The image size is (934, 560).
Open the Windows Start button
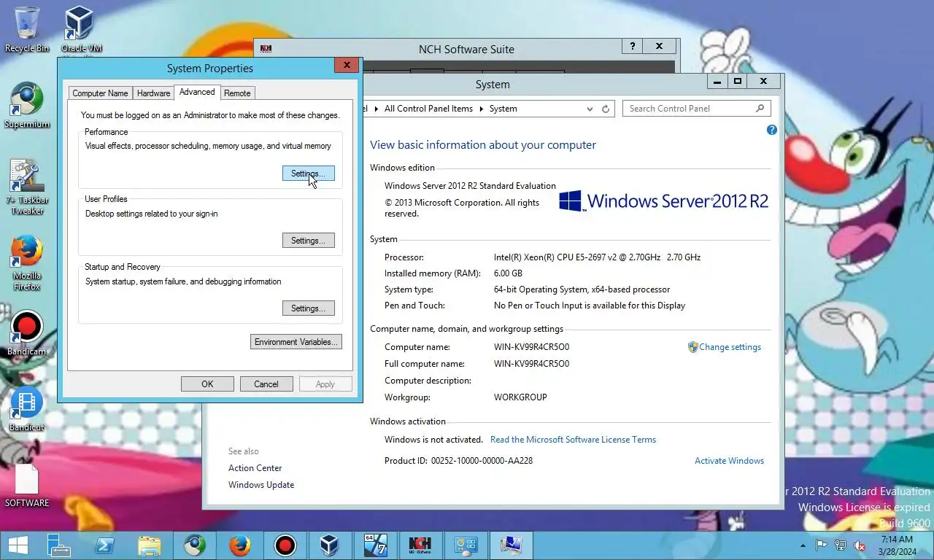[x=18, y=545]
